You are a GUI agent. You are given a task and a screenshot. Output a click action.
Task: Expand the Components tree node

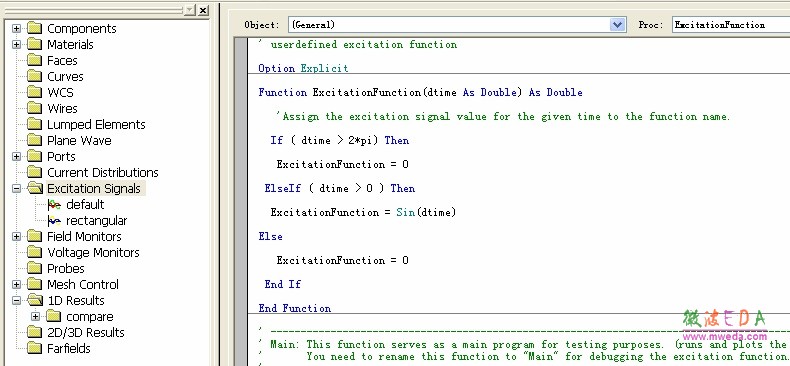click(x=17, y=29)
